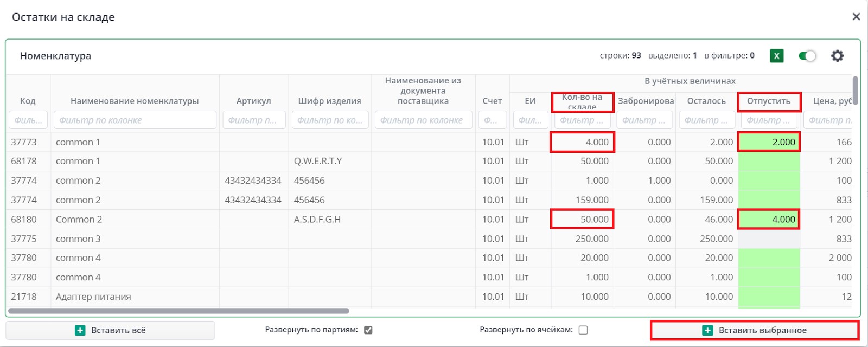
Task: Click the 'Отпустить' column header
Action: (769, 101)
